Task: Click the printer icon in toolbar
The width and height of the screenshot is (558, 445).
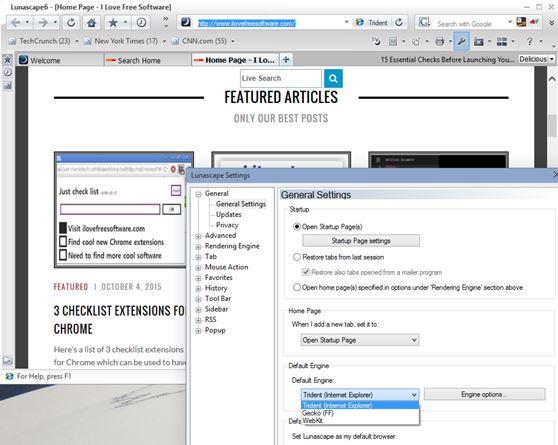Action: [440, 42]
